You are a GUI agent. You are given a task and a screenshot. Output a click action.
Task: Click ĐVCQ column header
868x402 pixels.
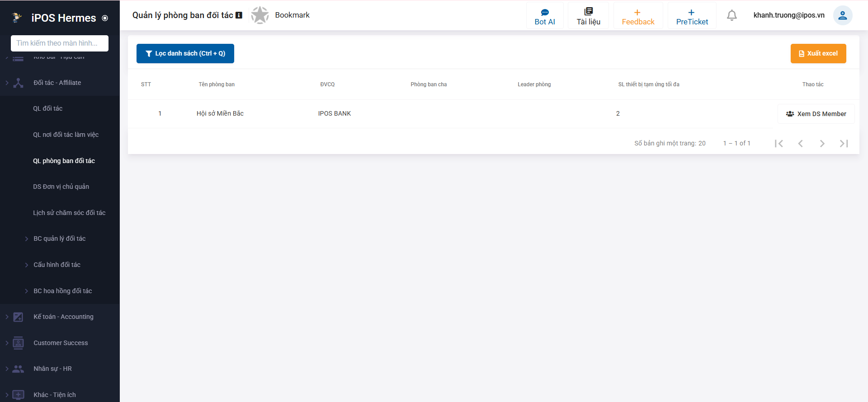(327, 84)
